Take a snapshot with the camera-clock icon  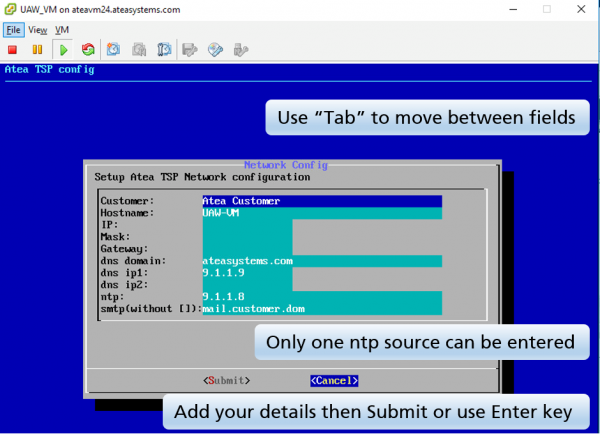[113, 50]
